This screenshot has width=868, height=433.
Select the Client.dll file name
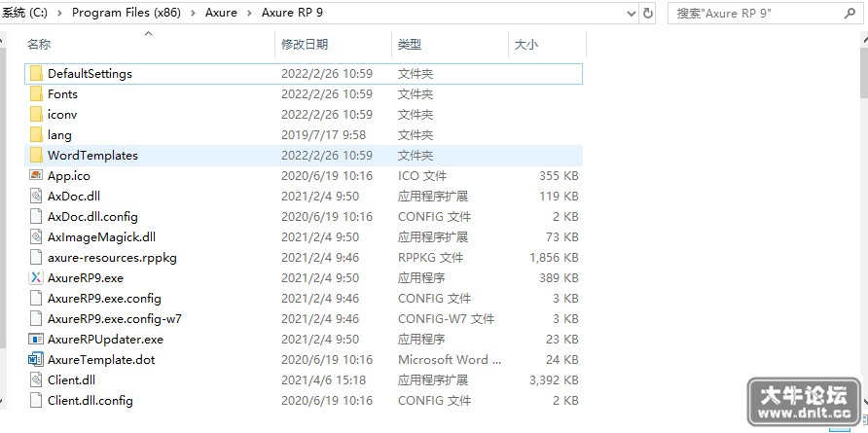click(71, 379)
